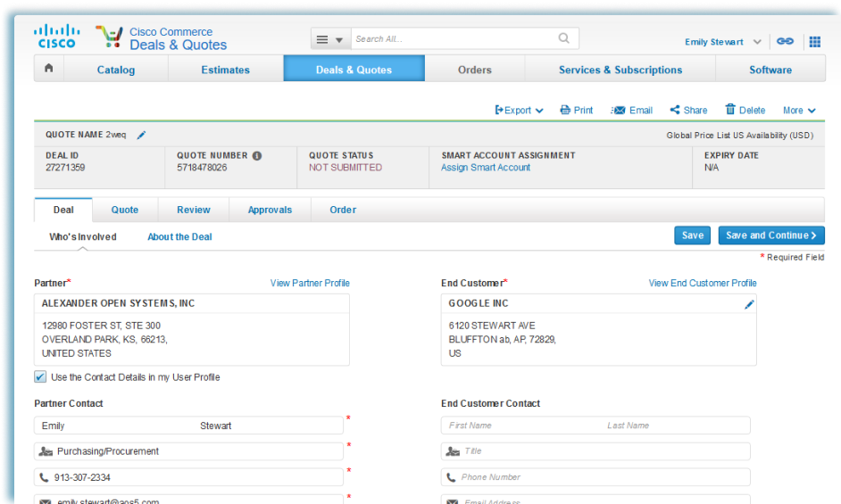Click the Print icon
Screen dimensions: 841x504
pos(565,110)
